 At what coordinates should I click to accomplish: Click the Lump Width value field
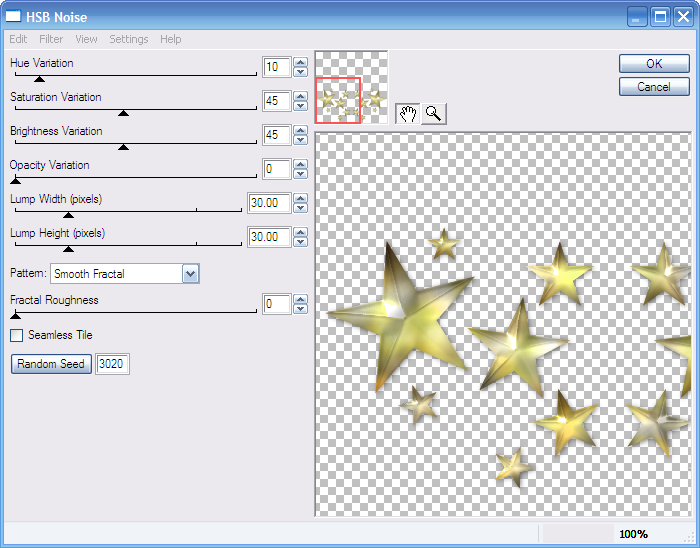(x=269, y=203)
